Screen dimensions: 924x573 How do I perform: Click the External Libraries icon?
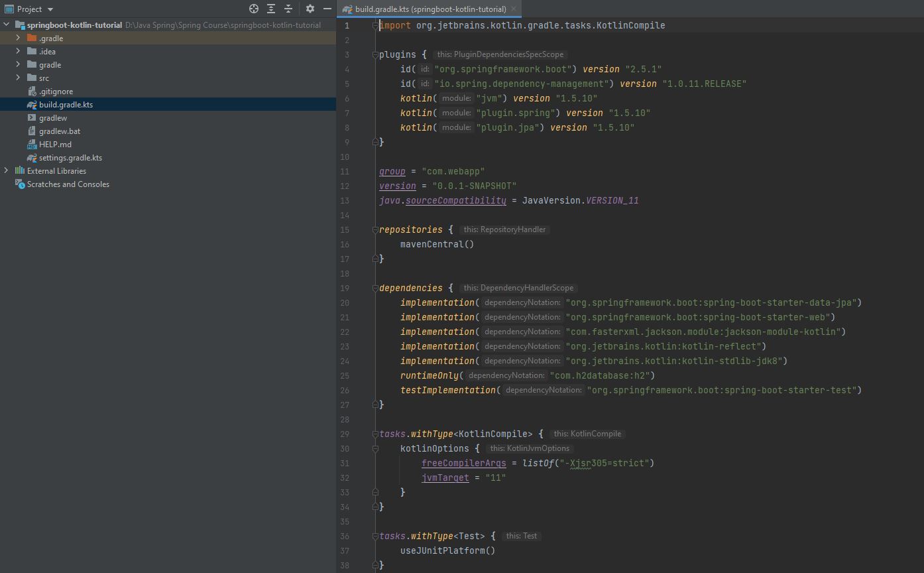coord(20,171)
